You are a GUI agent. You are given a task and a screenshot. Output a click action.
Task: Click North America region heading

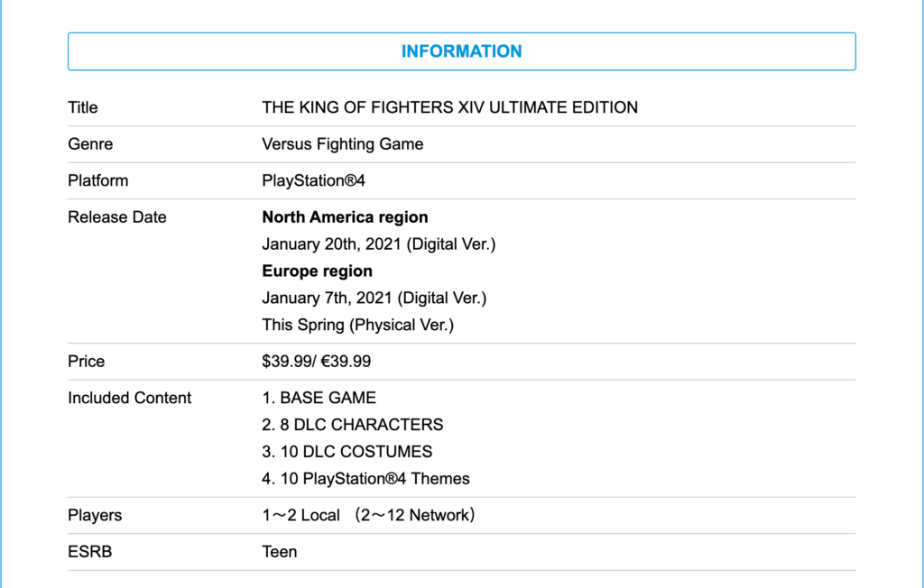tap(345, 216)
